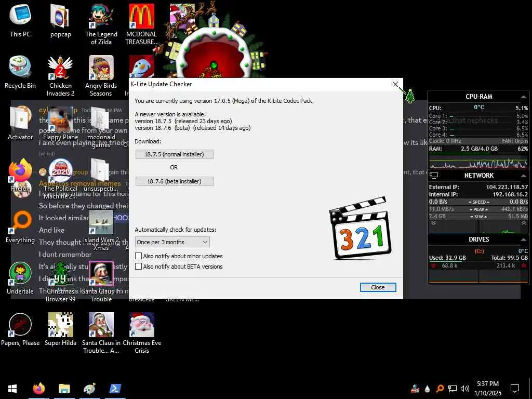
Task: Select Papers, Please desktop icon
Action: point(20,329)
